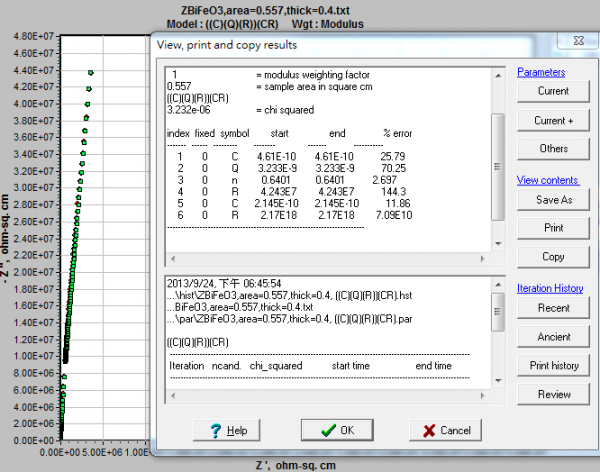Click Save As to save contents
600x472 pixels.
[x=553, y=199]
